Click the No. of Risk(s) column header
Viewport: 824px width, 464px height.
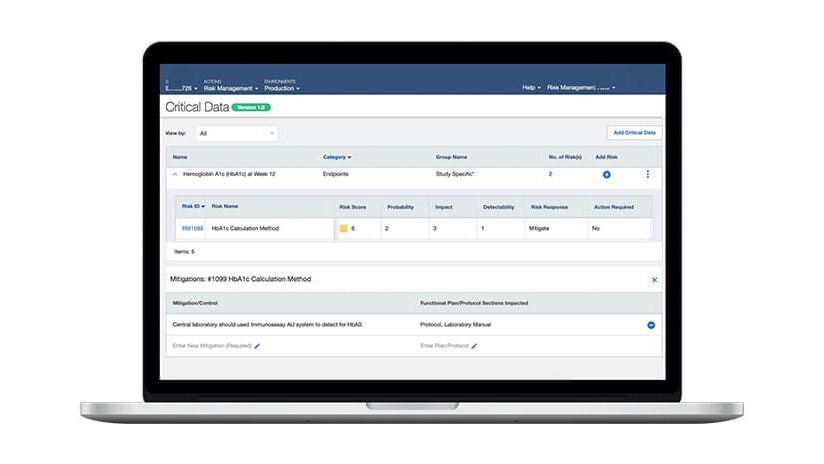pos(565,157)
